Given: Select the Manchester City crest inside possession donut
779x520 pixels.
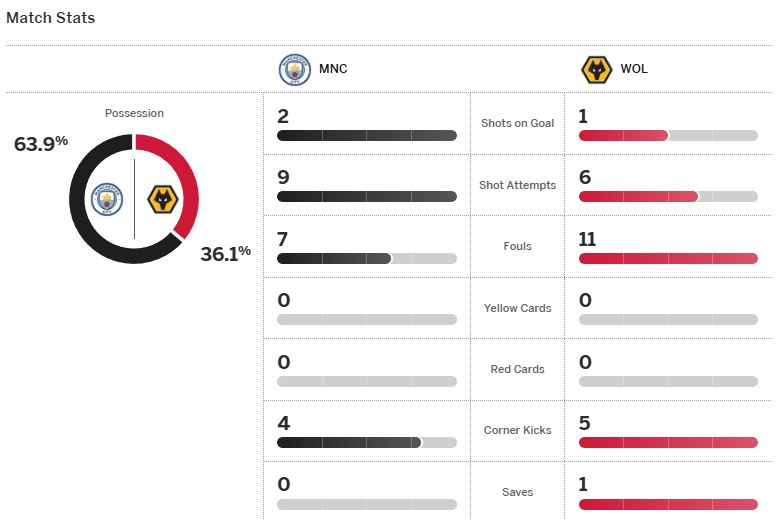Looking at the screenshot, I should (x=107, y=199).
